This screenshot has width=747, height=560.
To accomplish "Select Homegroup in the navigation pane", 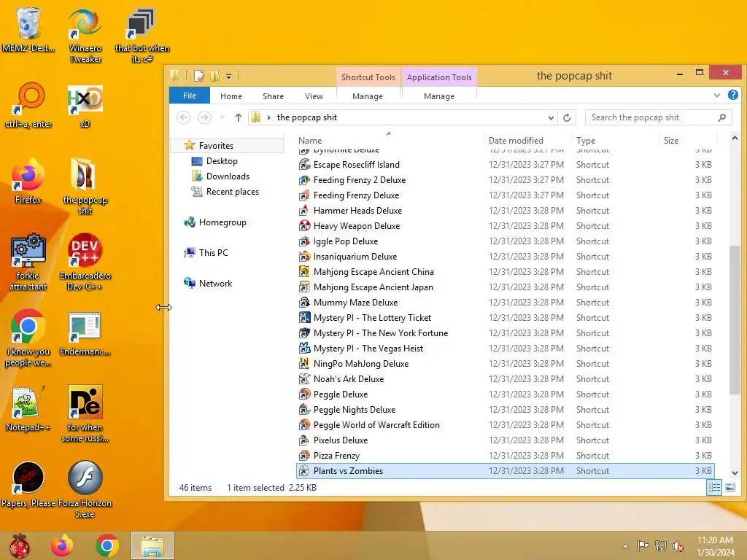I will [x=222, y=222].
